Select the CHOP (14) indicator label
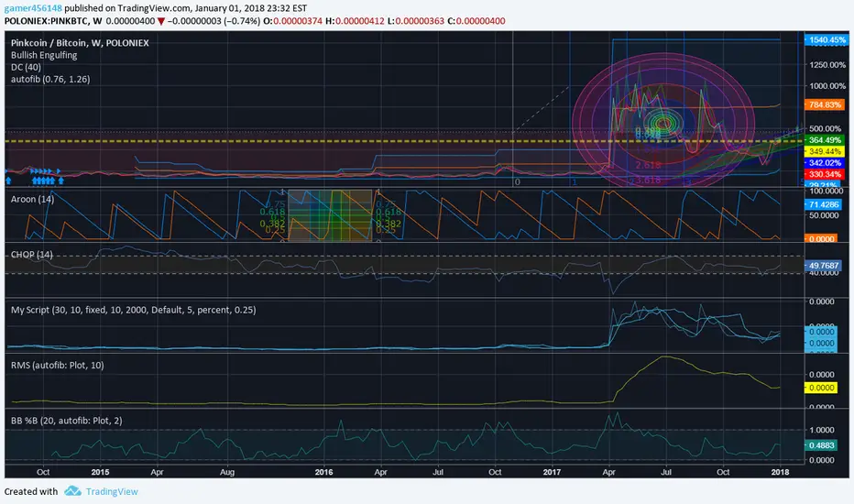The width and height of the screenshot is (854, 504). [x=32, y=255]
